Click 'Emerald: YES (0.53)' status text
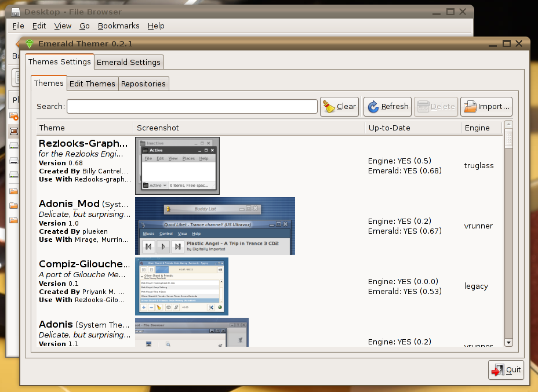Viewport: 538px width, 392px height. pyautogui.click(x=405, y=292)
